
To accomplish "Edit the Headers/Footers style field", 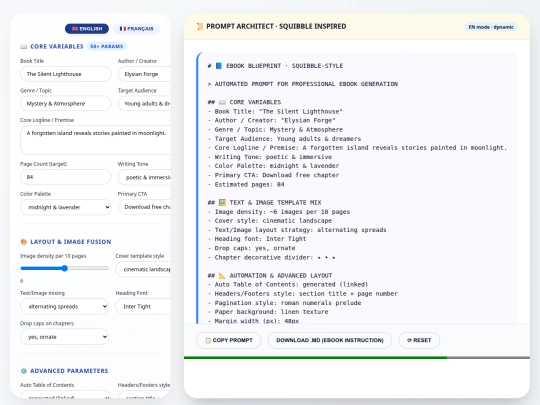I will [x=144, y=395].
